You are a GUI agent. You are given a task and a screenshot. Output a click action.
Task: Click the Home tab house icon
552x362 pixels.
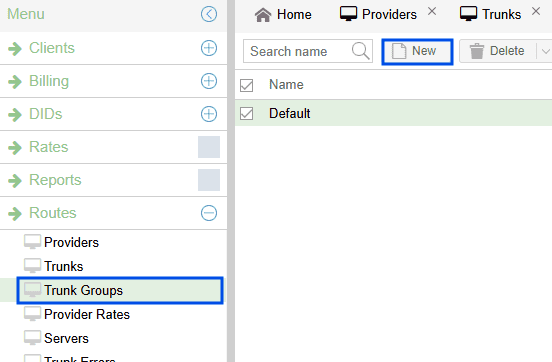263,15
